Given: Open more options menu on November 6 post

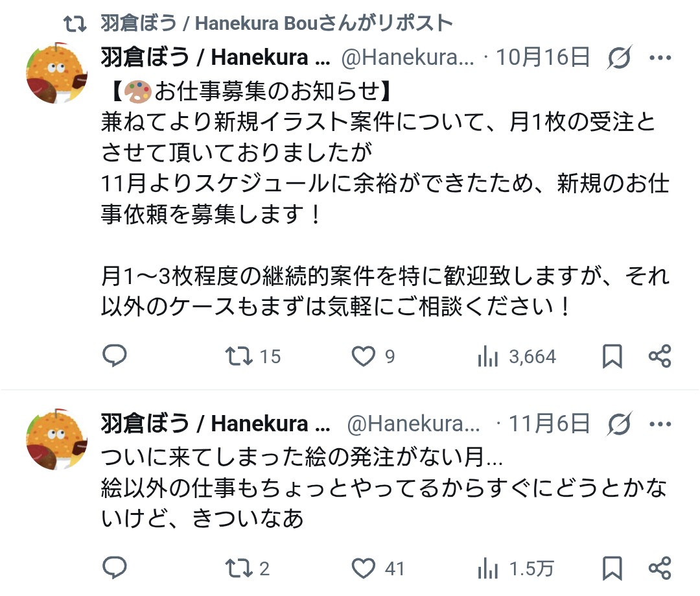Looking at the screenshot, I should click(660, 425).
